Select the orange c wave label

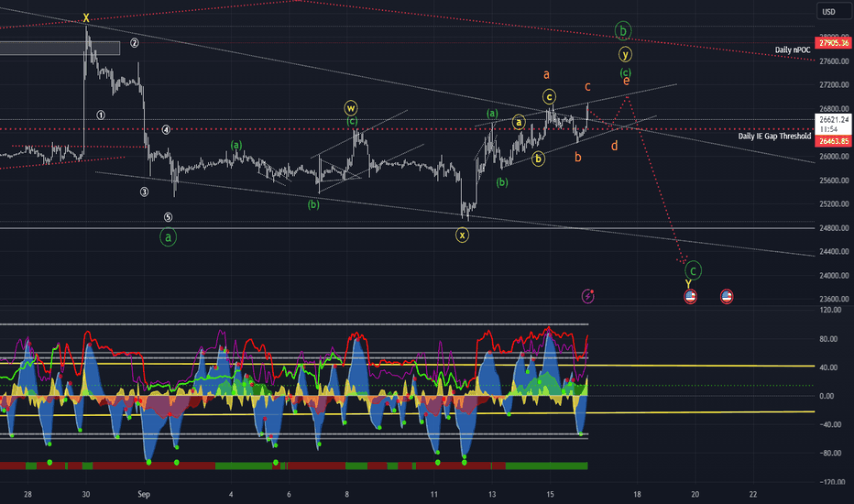click(x=587, y=87)
